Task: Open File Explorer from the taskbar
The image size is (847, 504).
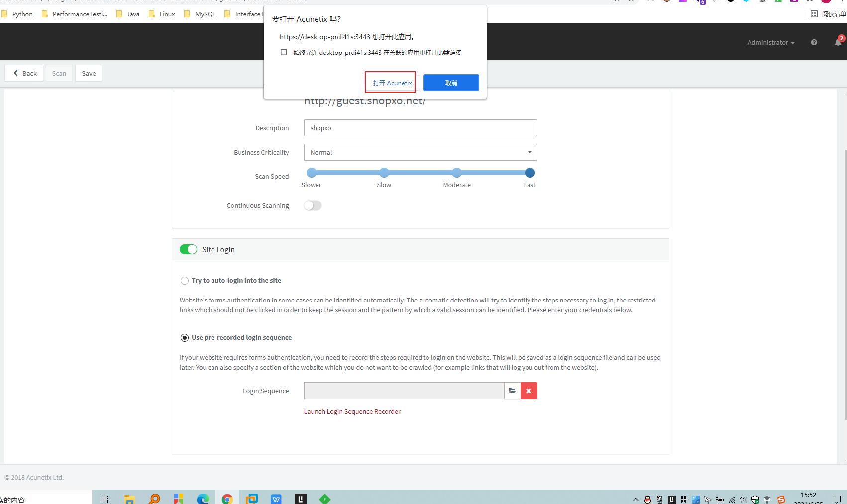Action: tap(129, 499)
